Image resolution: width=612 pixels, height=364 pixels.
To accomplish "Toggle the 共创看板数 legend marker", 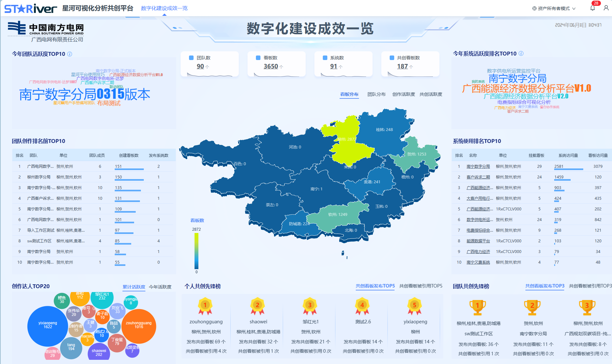I will click(x=392, y=58).
